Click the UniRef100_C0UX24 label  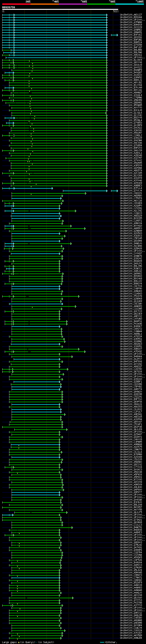pyautogui.click(x=131, y=631)
